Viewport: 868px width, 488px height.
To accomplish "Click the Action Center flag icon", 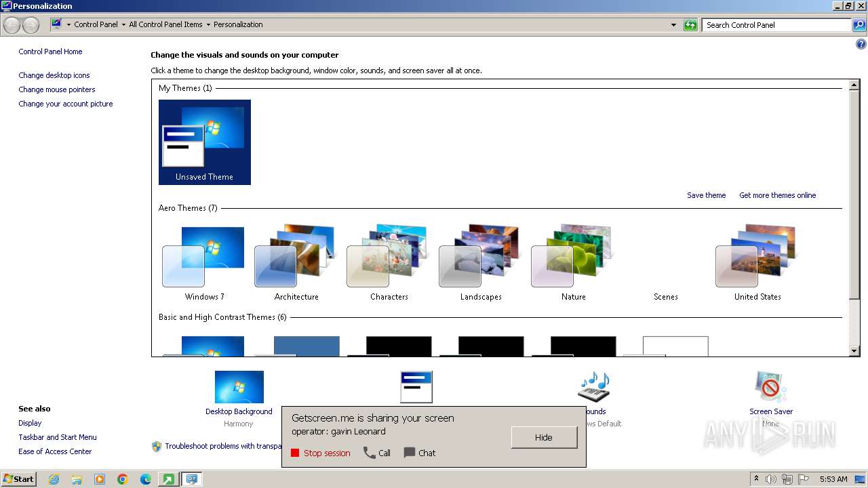I will coord(804,479).
